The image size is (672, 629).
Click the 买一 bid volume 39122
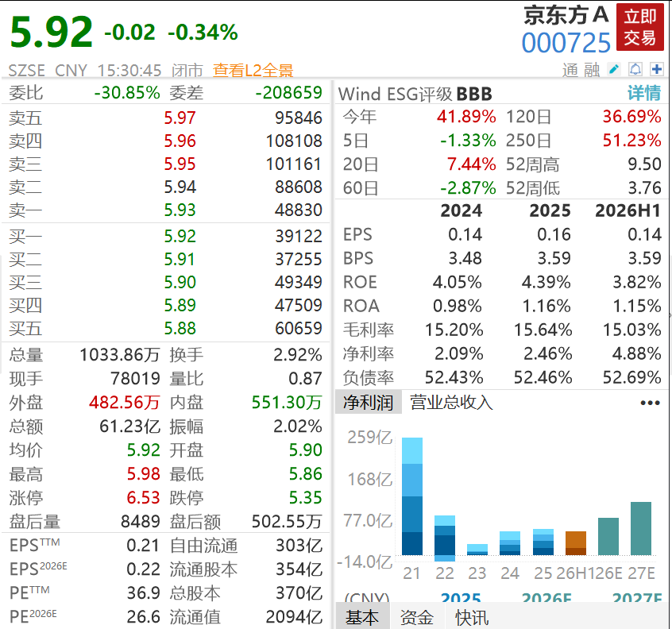tap(299, 236)
